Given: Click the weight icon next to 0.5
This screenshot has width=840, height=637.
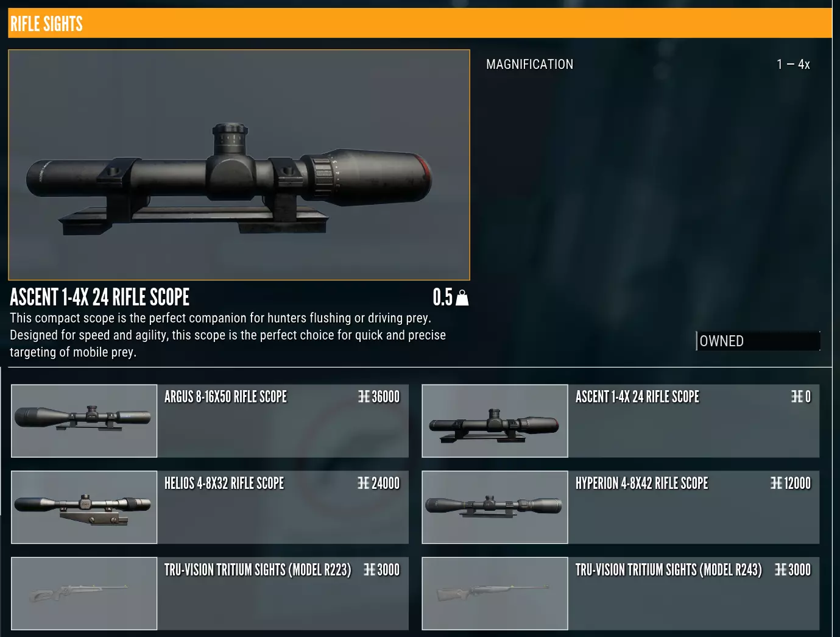Looking at the screenshot, I should [x=462, y=297].
